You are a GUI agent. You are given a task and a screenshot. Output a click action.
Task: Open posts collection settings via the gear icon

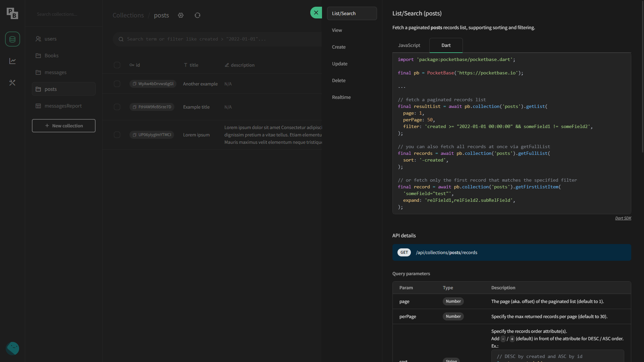click(180, 15)
